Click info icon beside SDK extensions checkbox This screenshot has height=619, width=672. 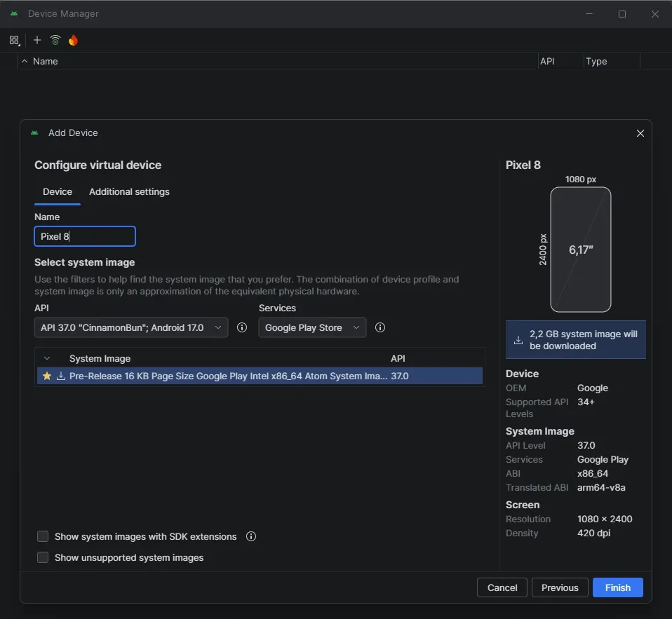(251, 536)
